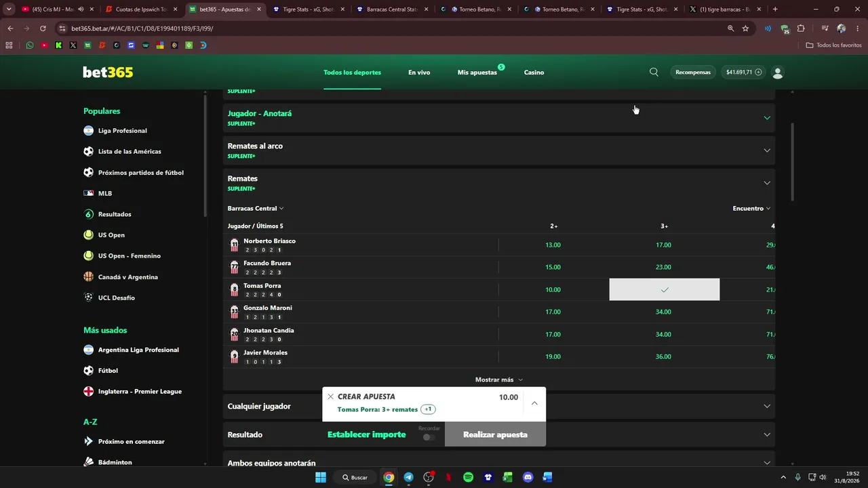Click the Próximo en comenzar icon
Screen dimensions: 868x488
coord(88,441)
